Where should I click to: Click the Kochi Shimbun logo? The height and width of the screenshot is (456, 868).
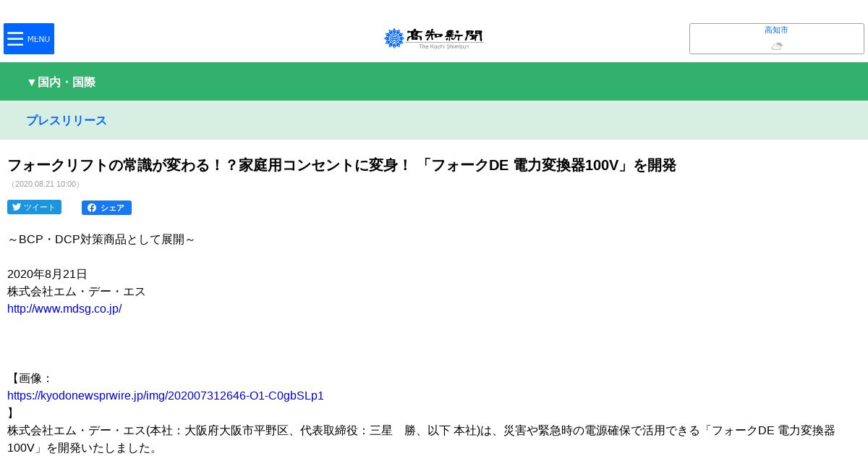tap(433, 38)
